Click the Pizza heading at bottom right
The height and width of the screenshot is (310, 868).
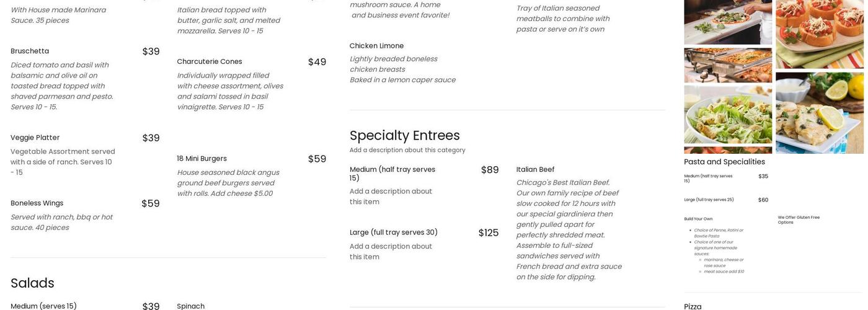point(693,306)
